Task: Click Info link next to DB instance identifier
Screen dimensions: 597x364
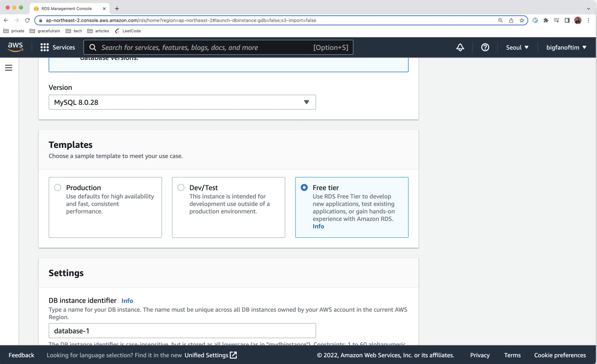Action: (x=127, y=301)
